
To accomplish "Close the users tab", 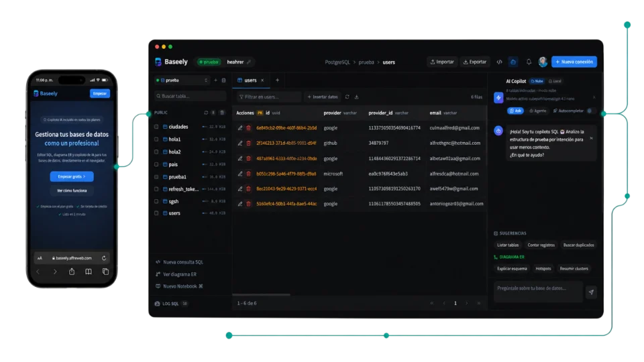I will (x=262, y=80).
